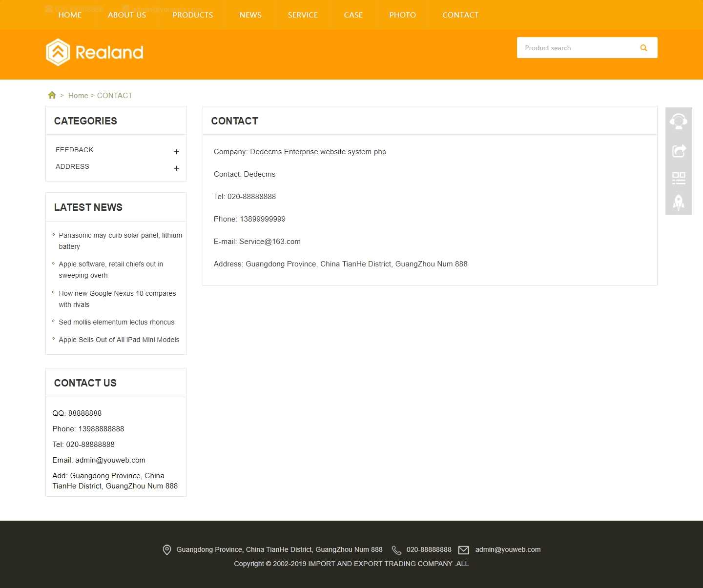Open the PRODUCTS menu item

pos(192,15)
